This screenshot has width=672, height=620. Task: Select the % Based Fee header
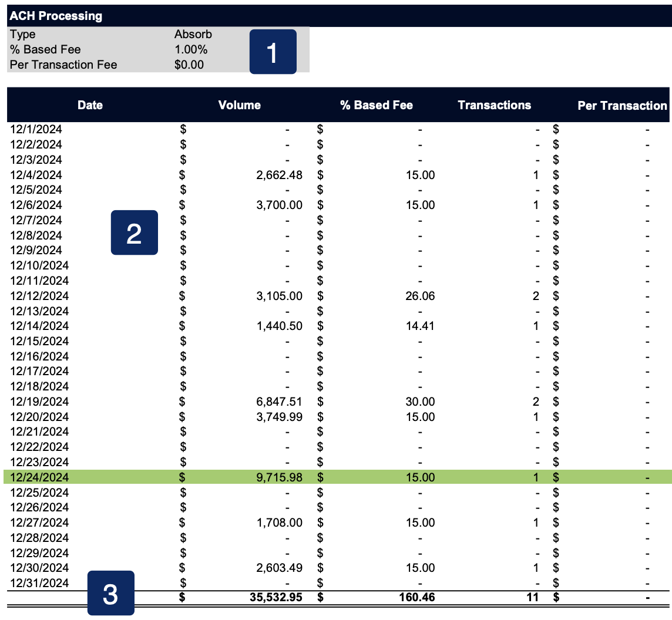click(377, 105)
